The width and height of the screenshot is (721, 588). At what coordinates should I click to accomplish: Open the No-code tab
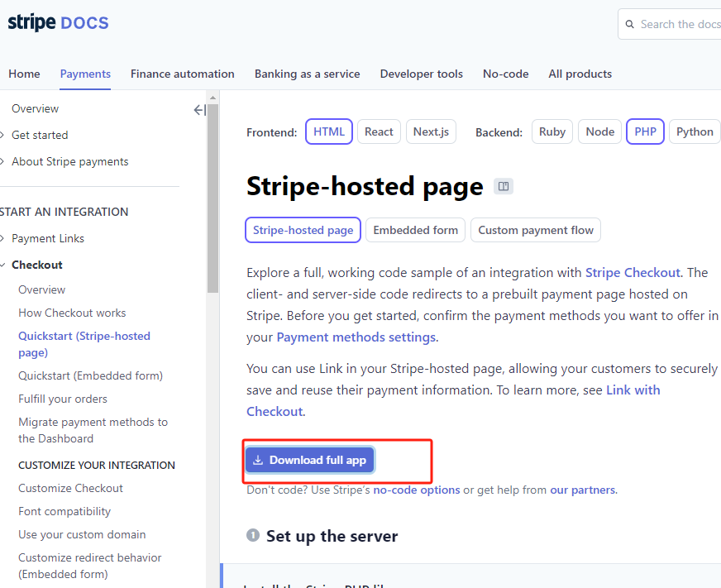[x=505, y=74]
